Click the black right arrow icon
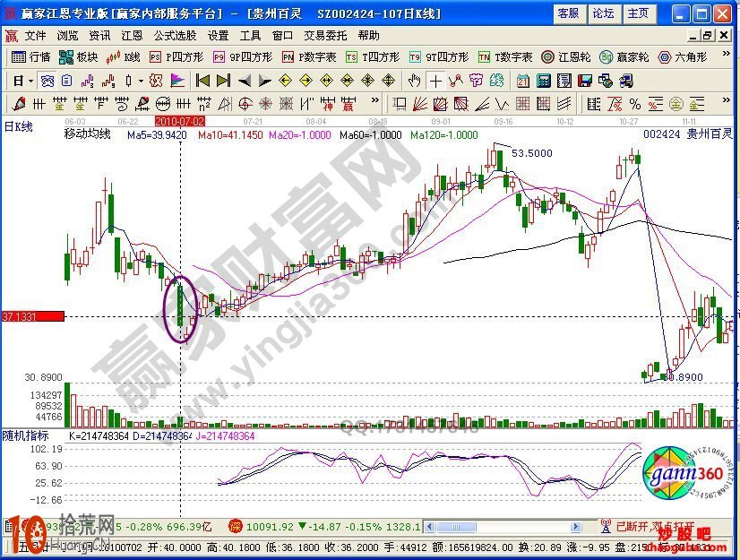740x560 pixels. tap(265, 82)
